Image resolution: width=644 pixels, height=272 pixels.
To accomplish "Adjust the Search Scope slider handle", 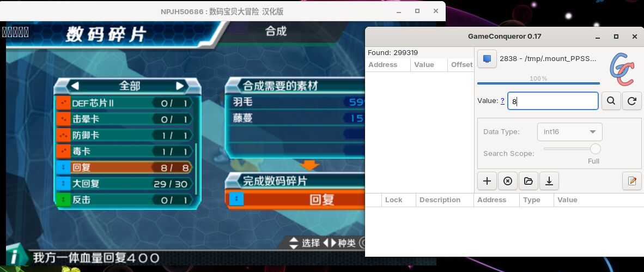I will (595, 149).
